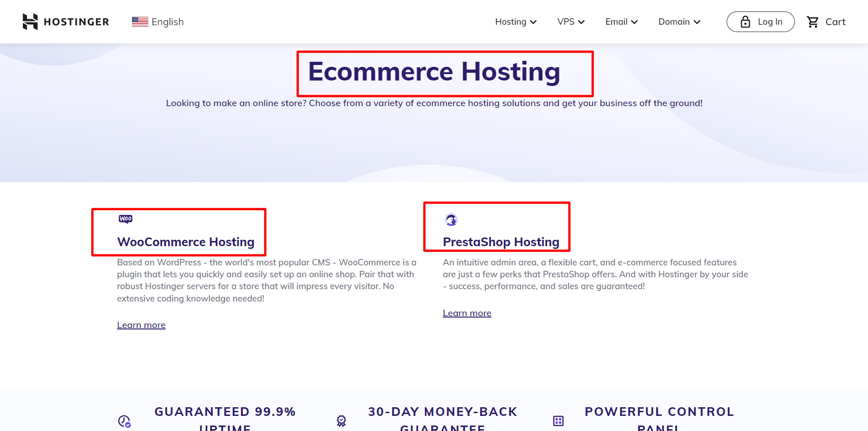The height and width of the screenshot is (431, 868).
Task: Expand the Email dropdown menu
Action: (x=622, y=22)
